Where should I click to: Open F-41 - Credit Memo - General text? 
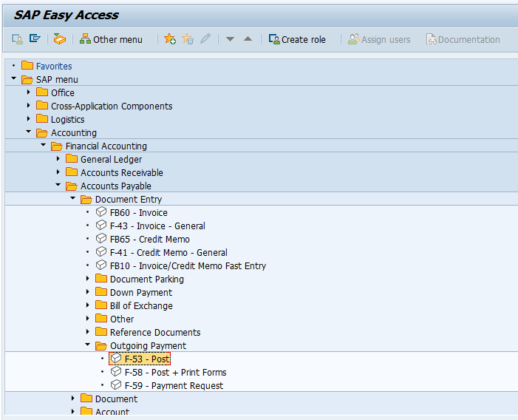click(x=168, y=253)
